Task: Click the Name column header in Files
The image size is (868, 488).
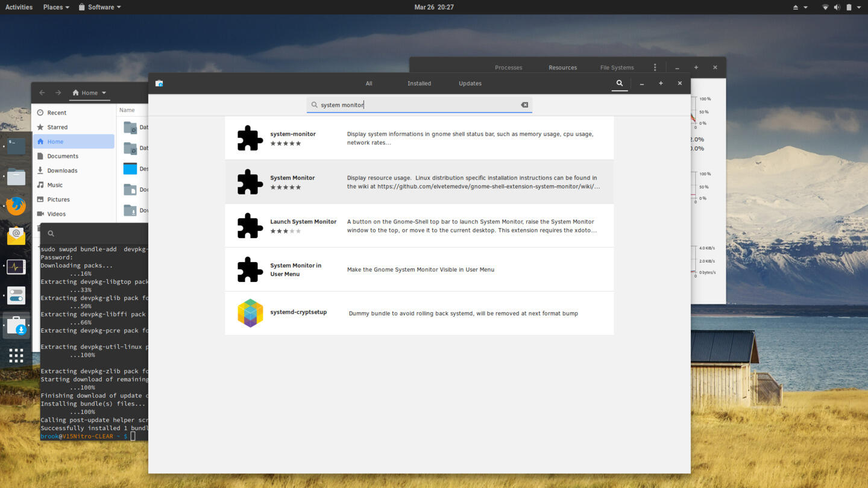Action: pyautogui.click(x=127, y=110)
